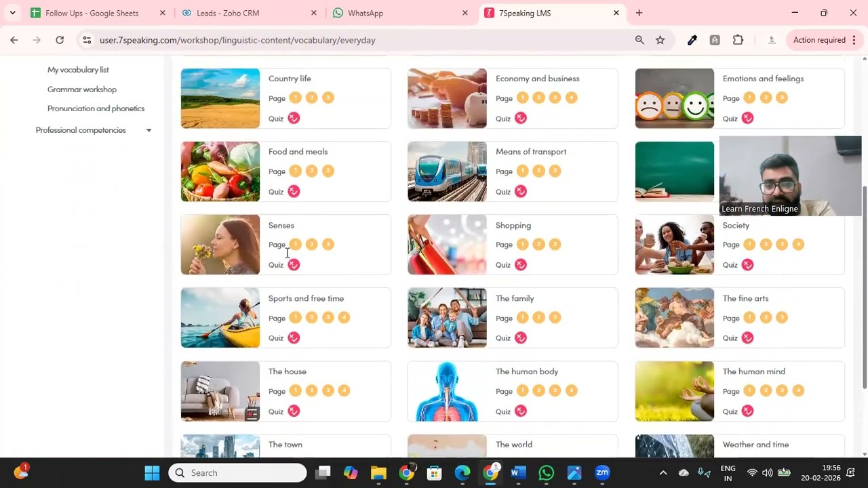
Task: Click the Windows taskbar Search box
Action: click(x=238, y=473)
